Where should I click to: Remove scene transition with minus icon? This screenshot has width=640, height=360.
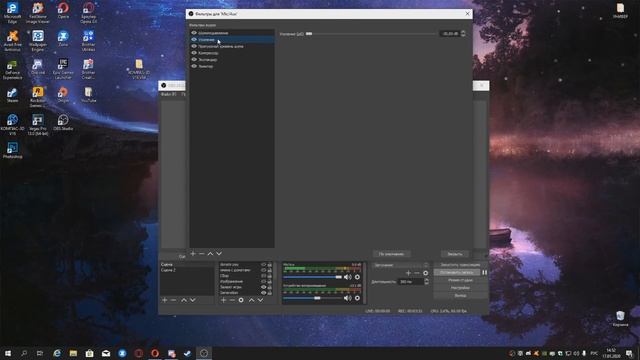417,273
